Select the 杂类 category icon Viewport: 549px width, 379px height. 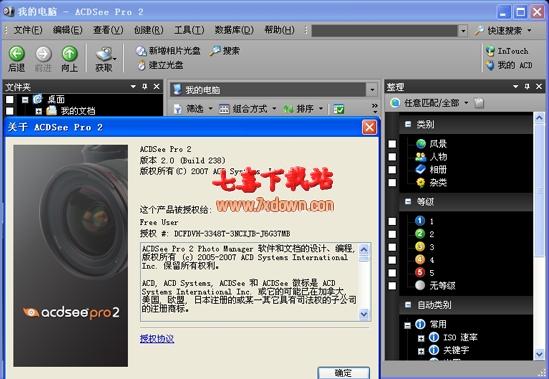click(x=421, y=182)
